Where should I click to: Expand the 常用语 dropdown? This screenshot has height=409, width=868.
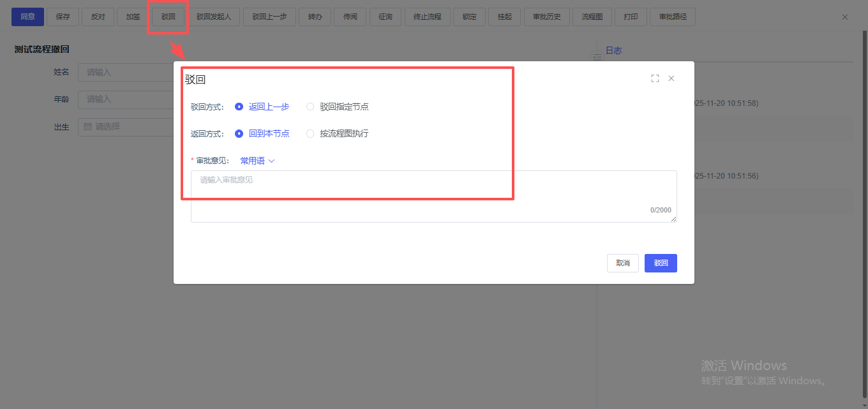point(257,161)
